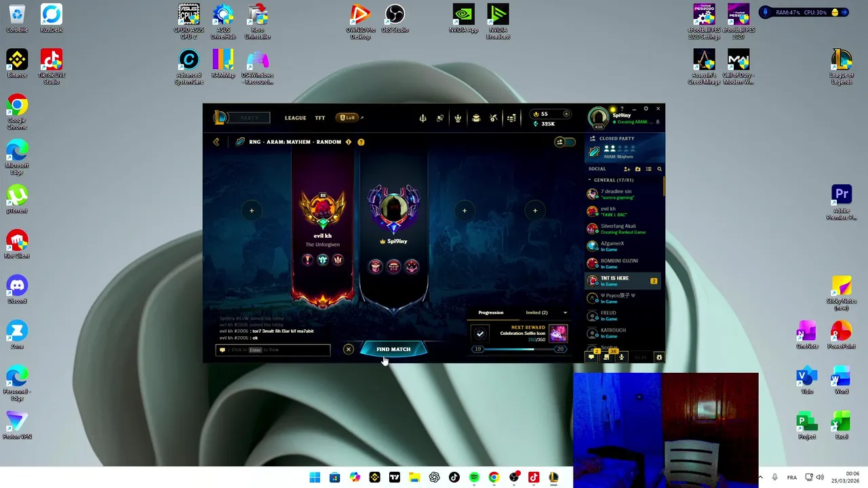Select friend BOMBINI GUZINI in the list
This screenshot has height=488, width=868.
tap(623, 263)
